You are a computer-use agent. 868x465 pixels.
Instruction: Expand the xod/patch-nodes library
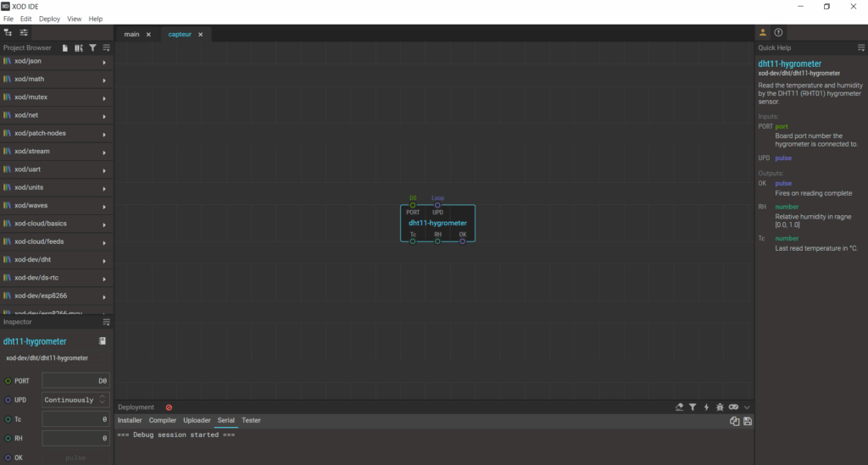(104, 135)
